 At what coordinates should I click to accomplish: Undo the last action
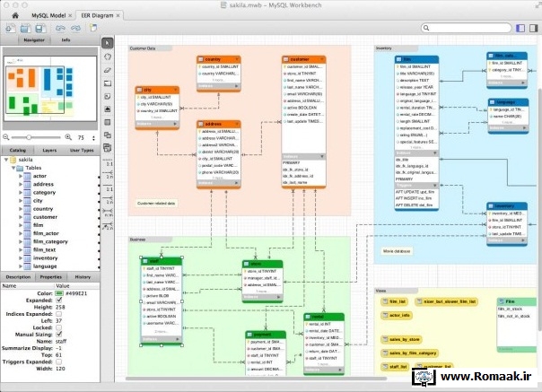(x=60, y=28)
